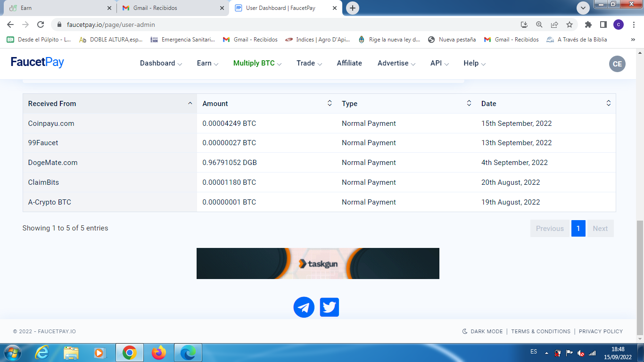Click the Chrome taskbar icon
644x362 pixels.
129,353
